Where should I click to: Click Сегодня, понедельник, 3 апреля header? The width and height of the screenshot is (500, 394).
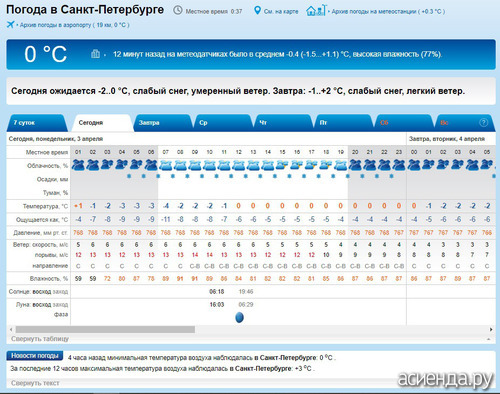[x=56, y=139]
